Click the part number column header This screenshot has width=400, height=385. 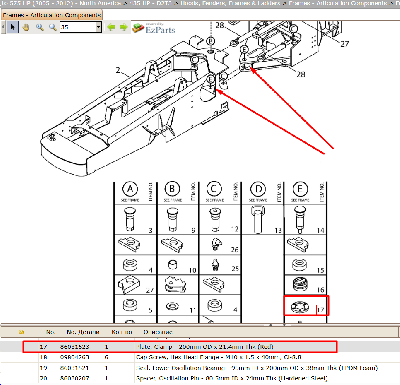[83, 332]
